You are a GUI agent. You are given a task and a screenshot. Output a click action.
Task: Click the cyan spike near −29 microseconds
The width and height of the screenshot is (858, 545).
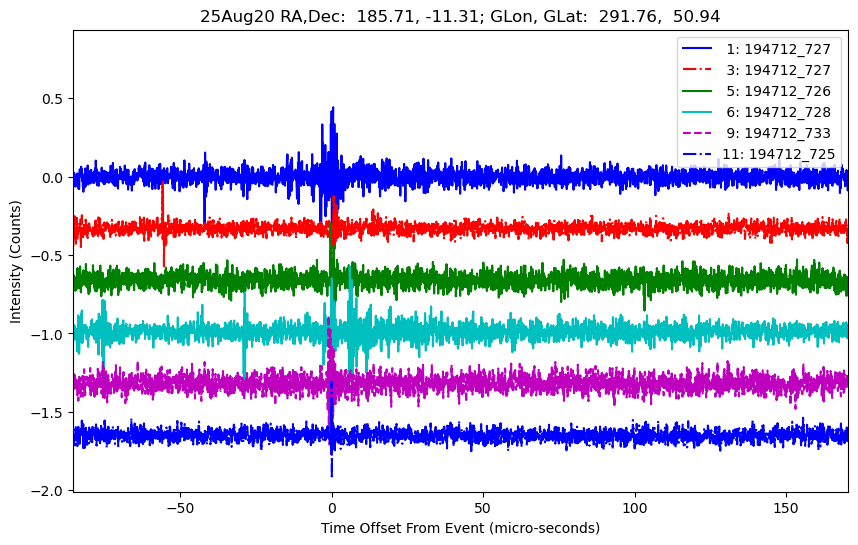pos(244,334)
